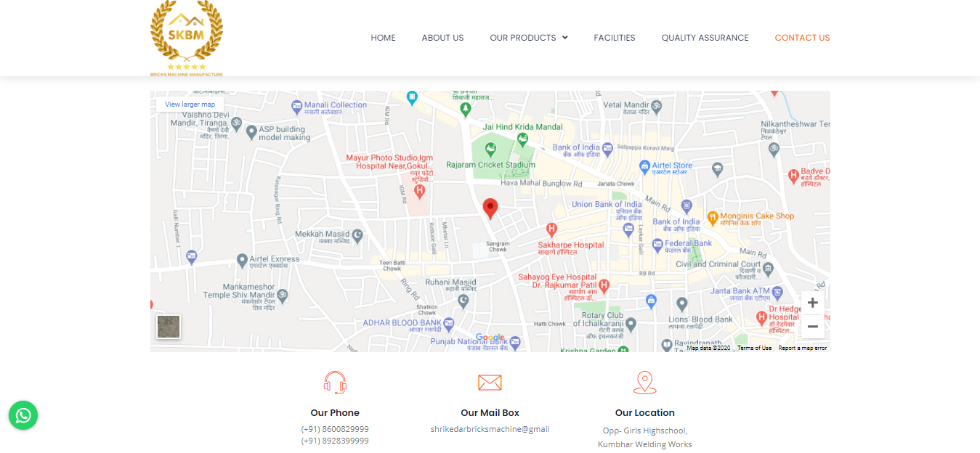This screenshot has height=453, width=980.
Task: Open the map Terms of Use link
Action: coord(755,348)
